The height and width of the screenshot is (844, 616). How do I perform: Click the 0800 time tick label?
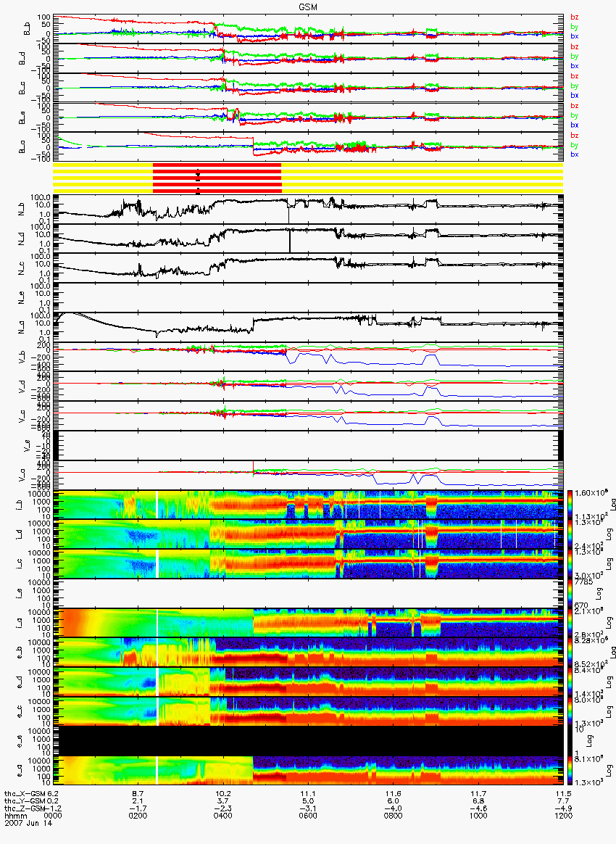393,816
